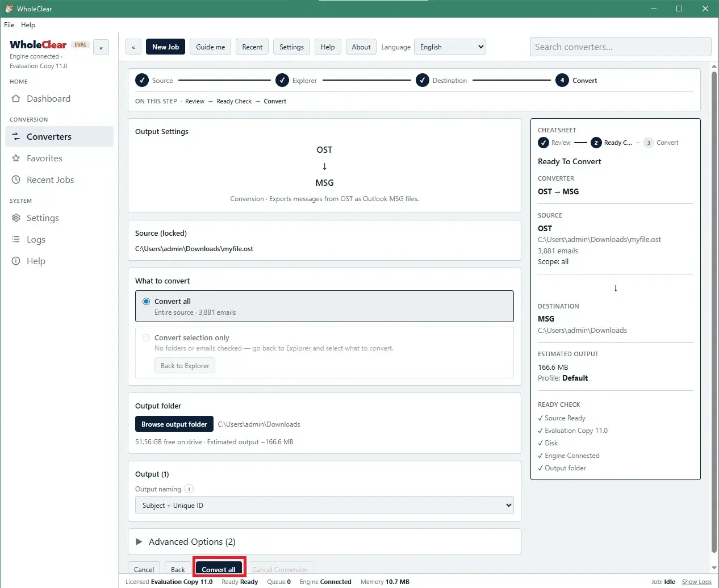Image resolution: width=719 pixels, height=588 pixels.
Task: Click the Engine Connected status bar entry
Action: (x=325, y=582)
